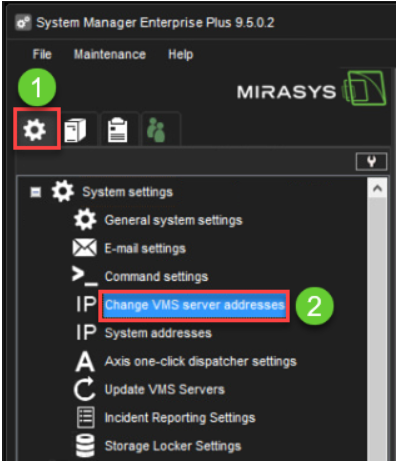Viewport: 397px width, 462px height.
Task: Open the Help menu
Action: pos(180,54)
